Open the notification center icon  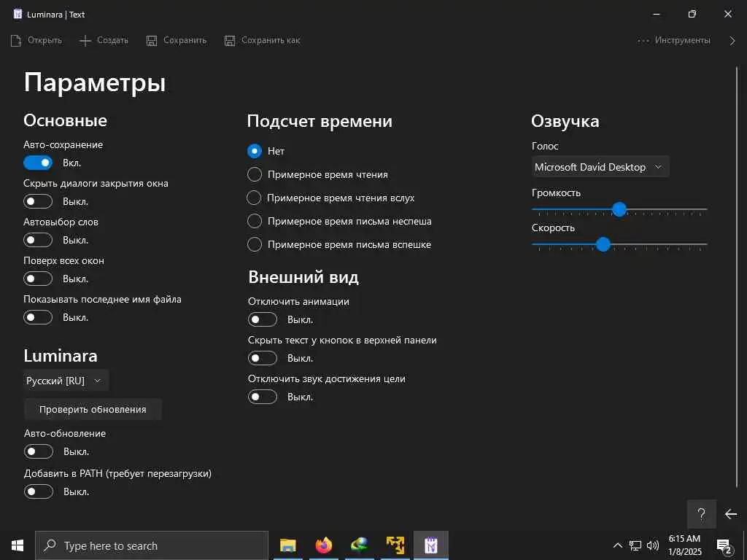click(x=724, y=546)
